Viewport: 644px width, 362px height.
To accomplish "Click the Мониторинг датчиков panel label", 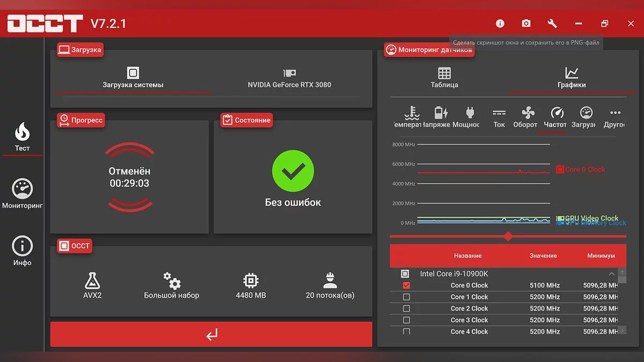I will (x=429, y=50).
